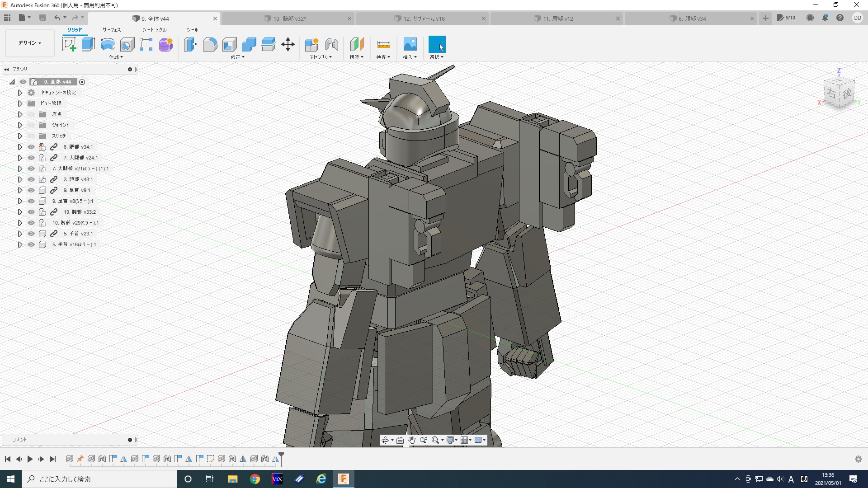The height and width of the screenshot is (488, 868).
Task: Click the Measure ruler icon
Action: coord(383,44)
